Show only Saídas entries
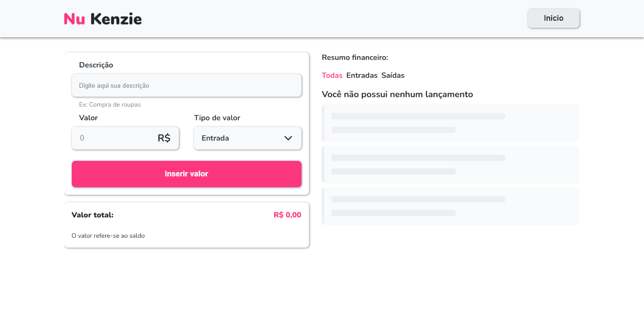The image size is (644, 316). (x=393, y=75)
